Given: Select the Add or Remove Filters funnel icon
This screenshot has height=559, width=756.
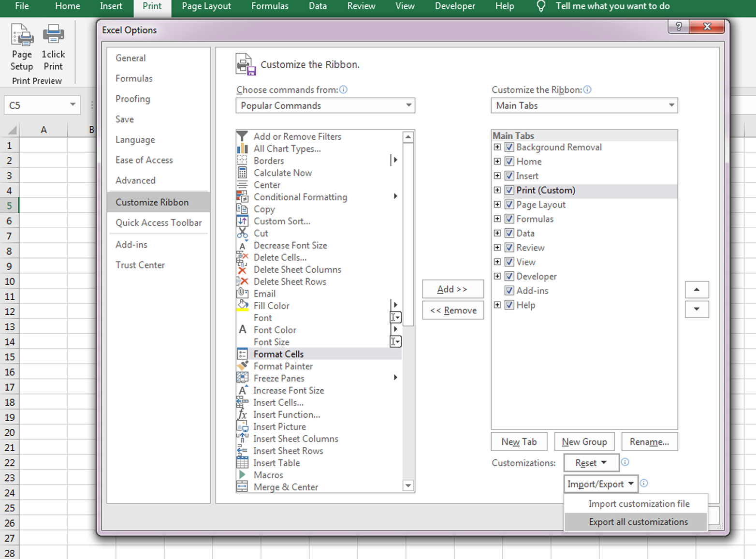Looking at the screenshot, I should (x=242, y=136).
